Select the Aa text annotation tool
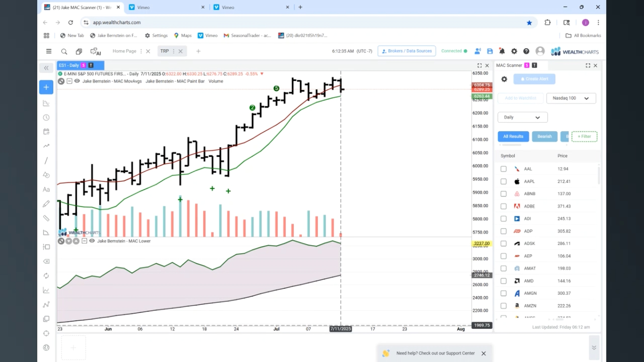 tap(46, 189)
